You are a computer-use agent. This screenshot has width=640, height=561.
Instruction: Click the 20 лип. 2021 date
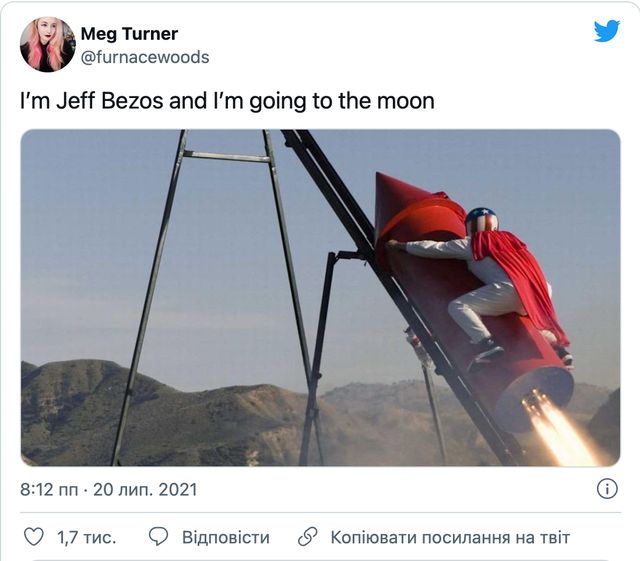145,489
